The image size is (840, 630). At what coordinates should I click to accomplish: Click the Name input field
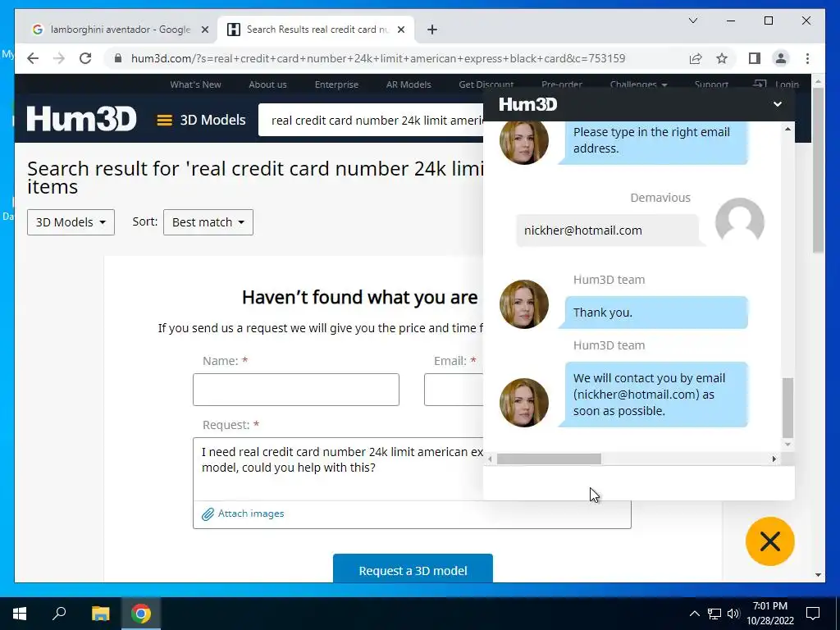(295, 390)
